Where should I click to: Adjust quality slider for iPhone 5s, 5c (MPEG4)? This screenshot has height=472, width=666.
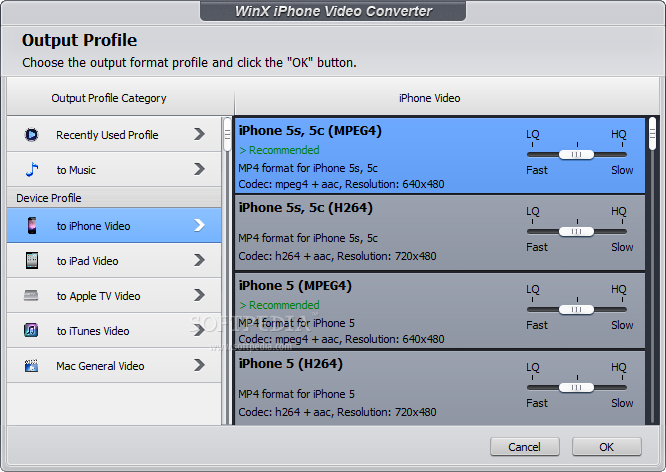coord(576,155)
